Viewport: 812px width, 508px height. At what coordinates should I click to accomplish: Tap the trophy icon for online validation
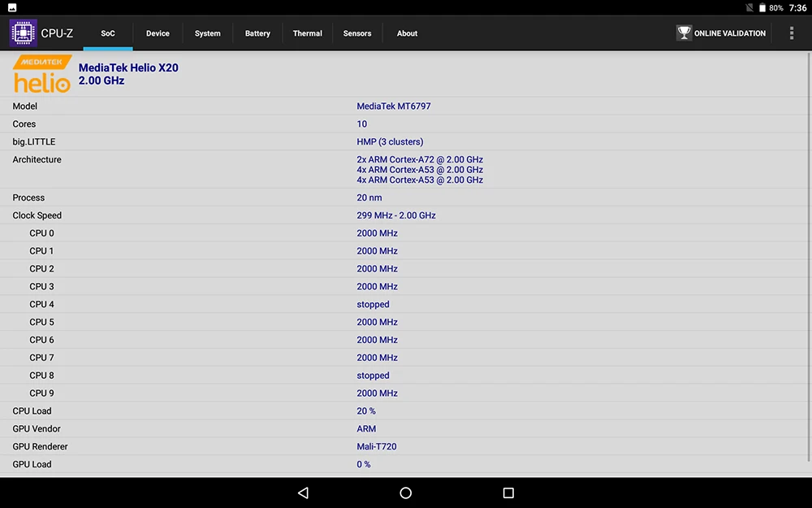pyautogui.click(x=684, y=33)
